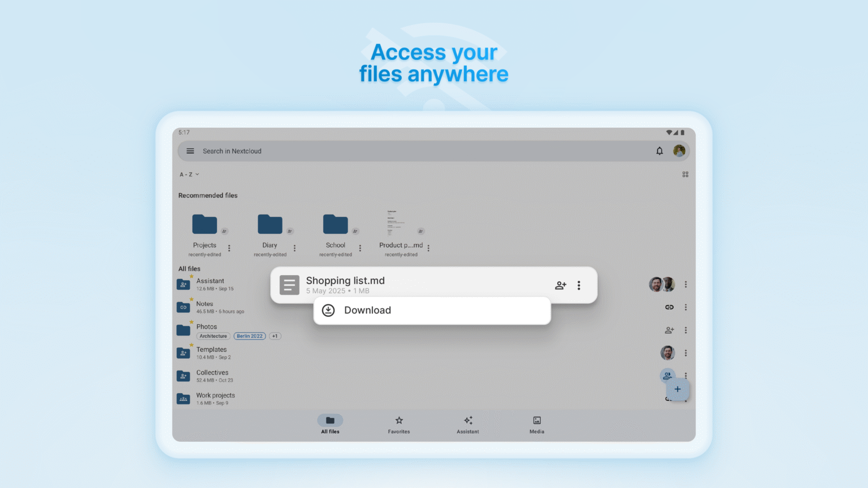
Task: Open more options for Projects folder
Action: pyautogui.click(x=229, y=248)
